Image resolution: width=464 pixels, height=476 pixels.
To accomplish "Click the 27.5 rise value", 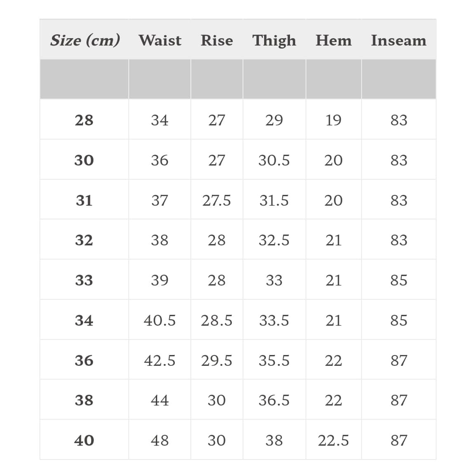I will (217, 200).
